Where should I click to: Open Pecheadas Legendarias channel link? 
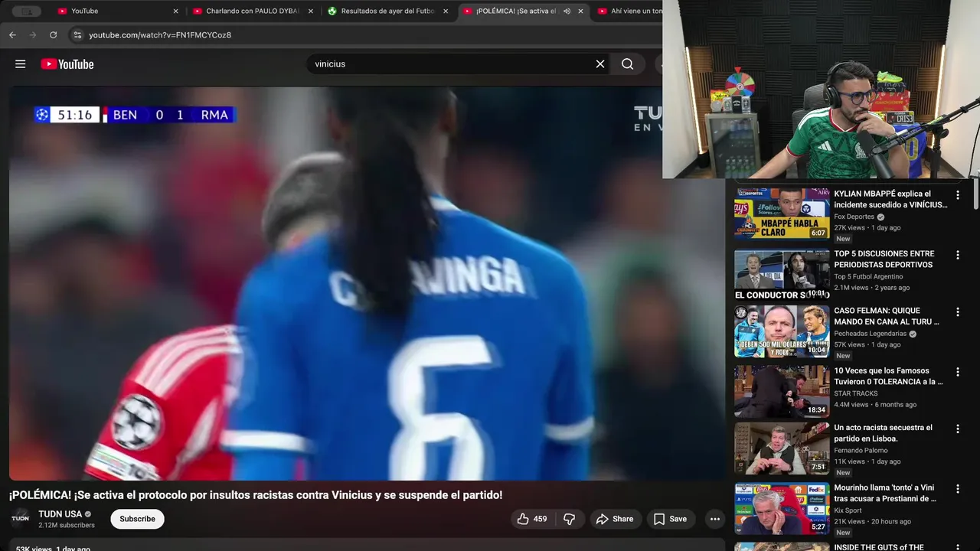click(870, 334)
